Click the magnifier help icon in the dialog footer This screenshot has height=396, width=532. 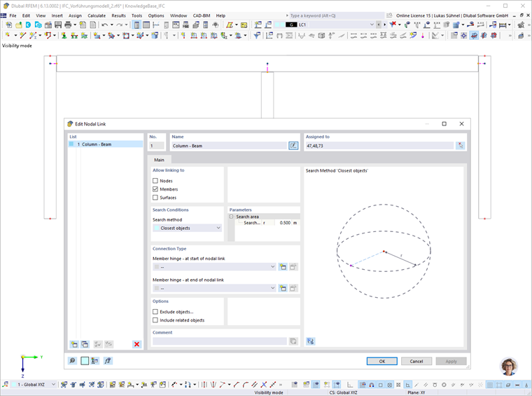pyautogui.click(x=72, y=361)
